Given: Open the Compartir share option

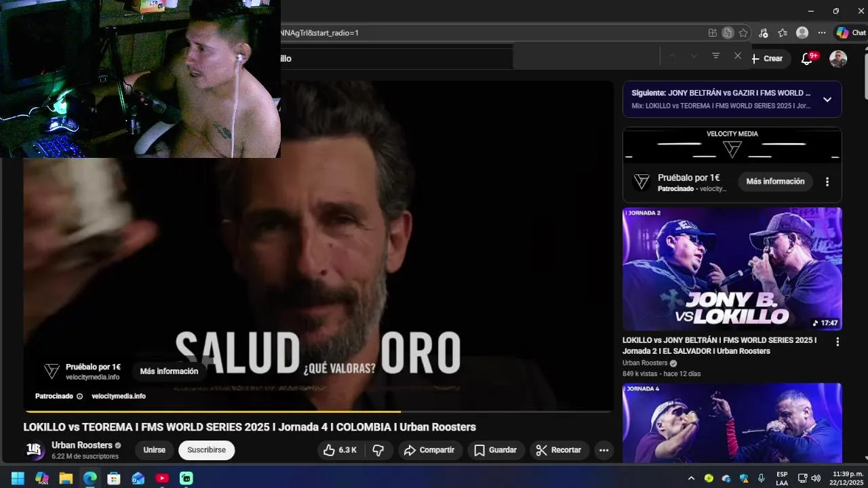Looking at the screenshot, I should click(430, 450).
